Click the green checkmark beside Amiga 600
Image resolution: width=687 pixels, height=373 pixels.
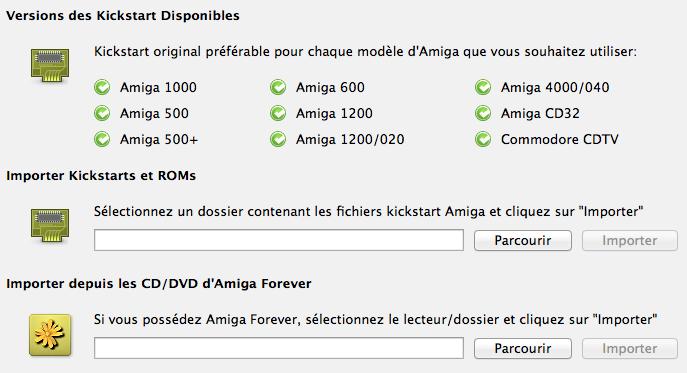click(278, 87)
